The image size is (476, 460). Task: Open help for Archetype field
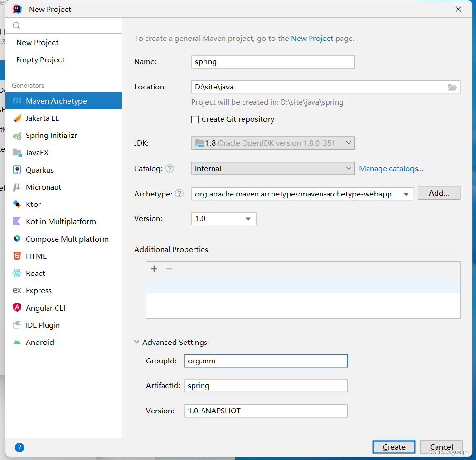point(179,194)
